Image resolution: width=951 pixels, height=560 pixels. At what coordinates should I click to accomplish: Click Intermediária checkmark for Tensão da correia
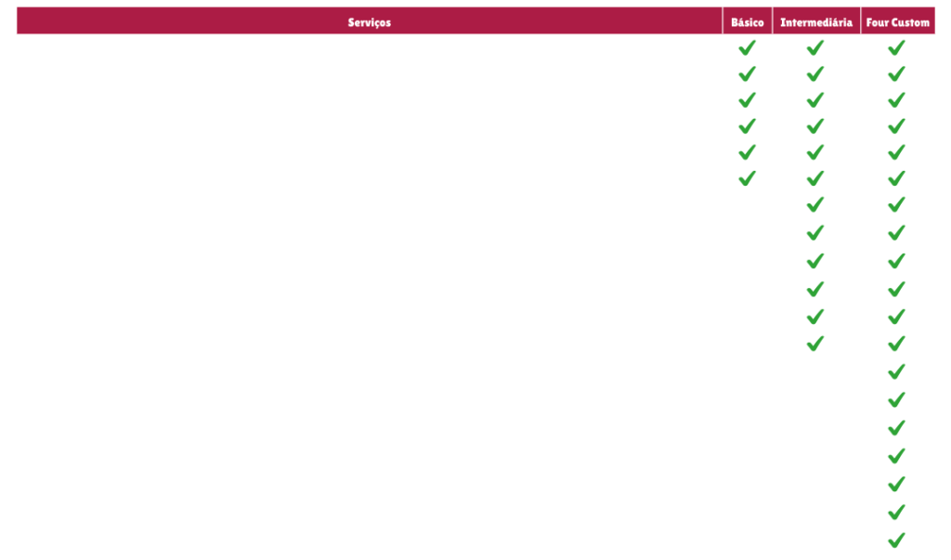click(x=814, y=318)
